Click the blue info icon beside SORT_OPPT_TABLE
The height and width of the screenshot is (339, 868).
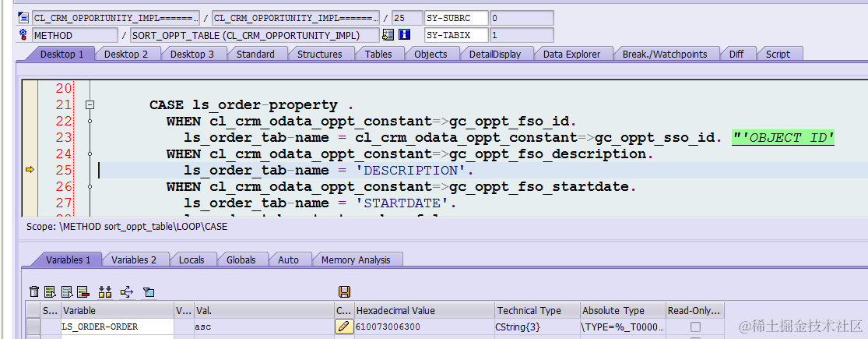[405, 35]
